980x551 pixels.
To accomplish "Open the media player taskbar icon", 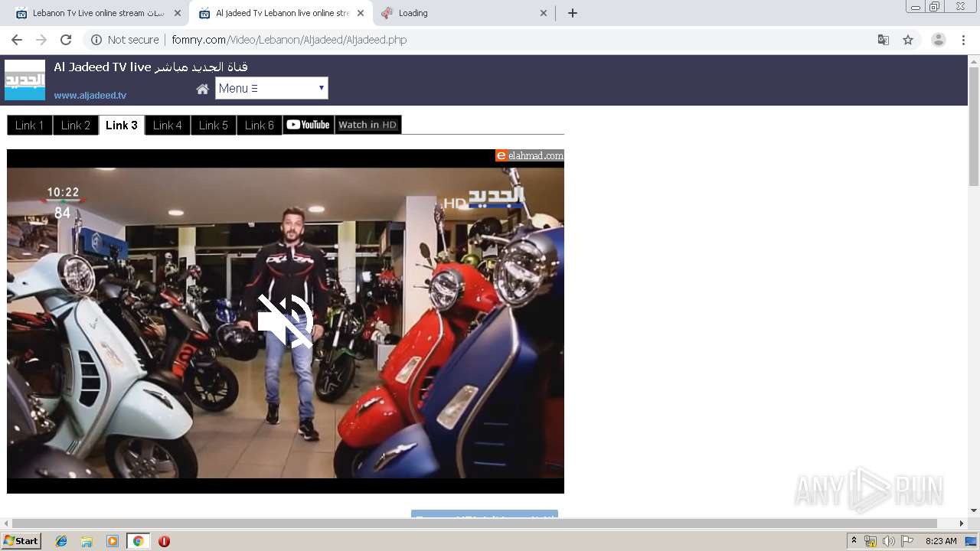I will (113, 541).
